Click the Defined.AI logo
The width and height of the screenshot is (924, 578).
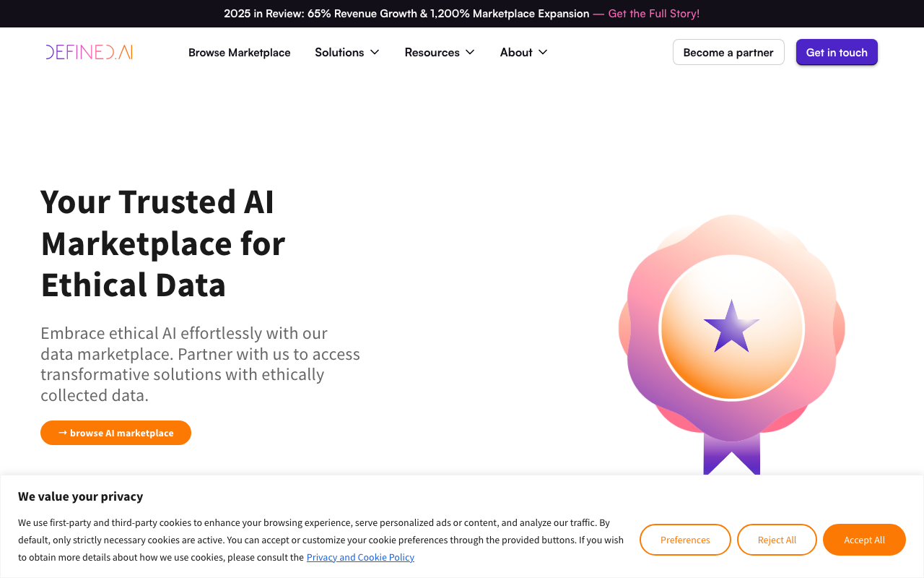point(88,51)
